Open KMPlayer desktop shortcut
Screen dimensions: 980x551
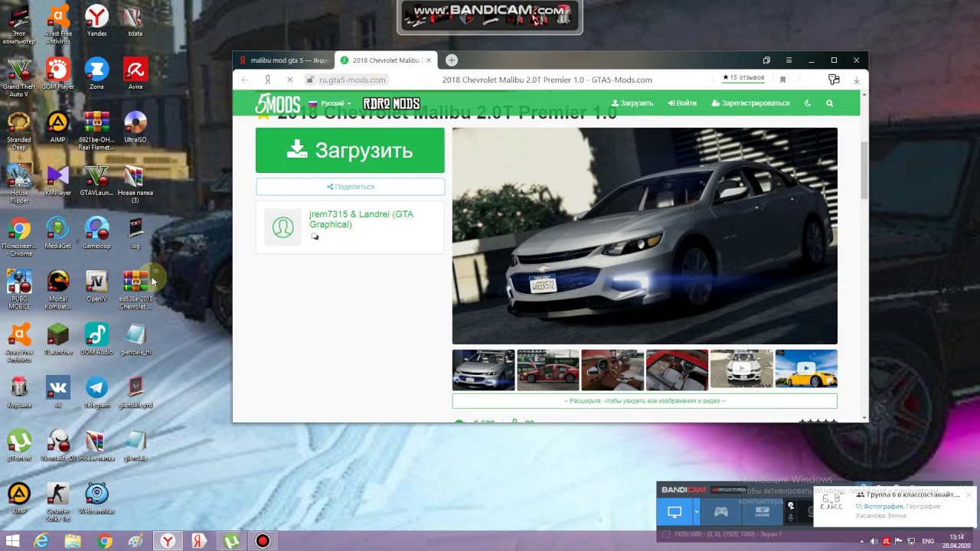(57, 180)
